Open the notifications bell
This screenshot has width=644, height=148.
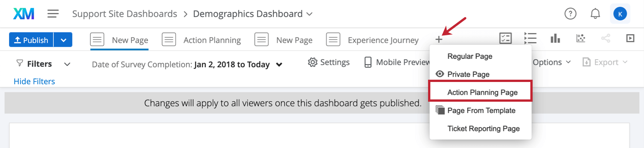596,14
